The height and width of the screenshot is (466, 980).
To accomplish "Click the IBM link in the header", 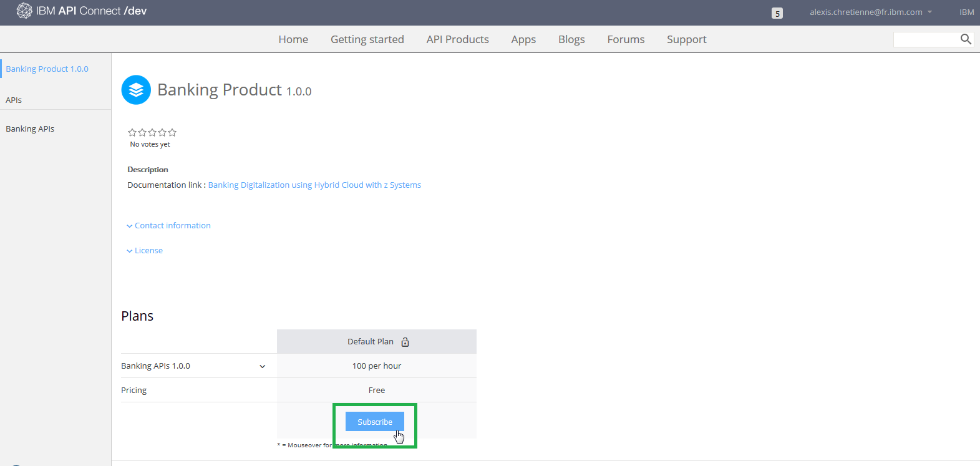I will pos(966,12).
